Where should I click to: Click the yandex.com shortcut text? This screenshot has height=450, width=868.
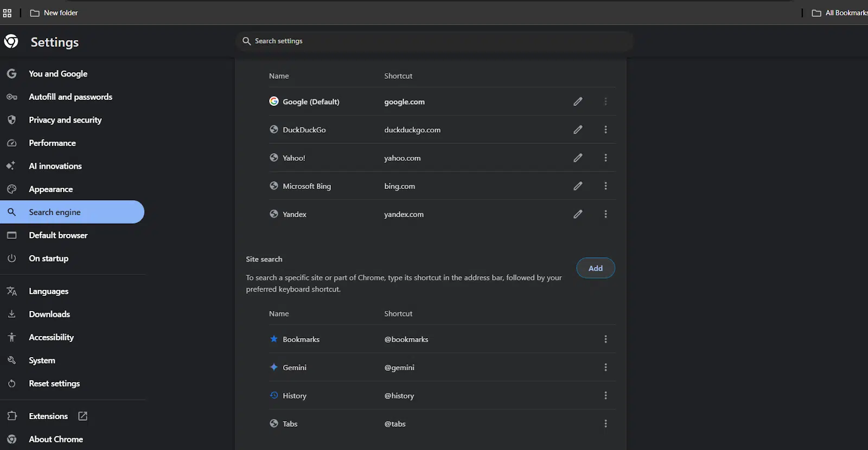[x=404, y=215]
